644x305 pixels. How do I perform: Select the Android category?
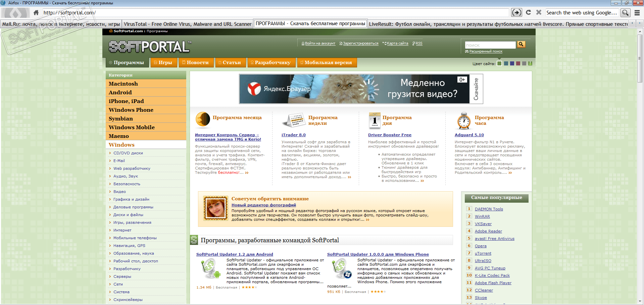pyautogui.click(x=146, y=92)
